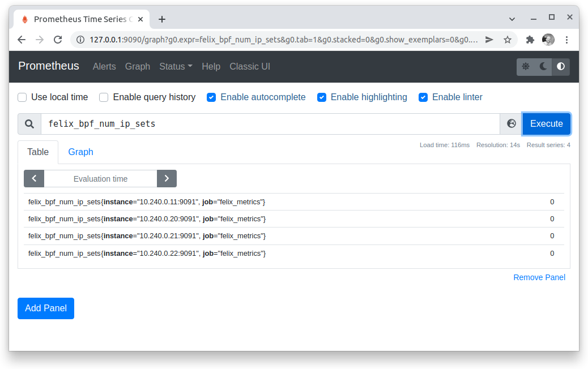
Task: Focus the expression input with felix_bpf_num_ip_sets
Action: (270, 124)
